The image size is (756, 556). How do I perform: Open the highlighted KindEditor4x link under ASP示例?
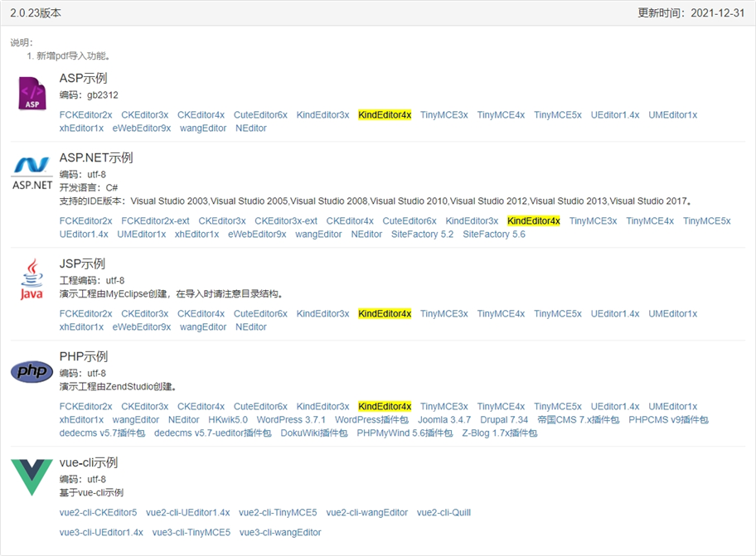(x=385, y=115)
